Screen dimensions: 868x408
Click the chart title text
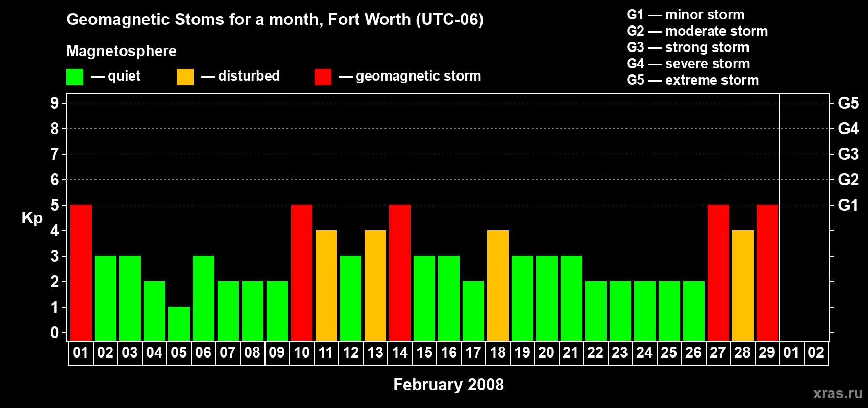275,19
